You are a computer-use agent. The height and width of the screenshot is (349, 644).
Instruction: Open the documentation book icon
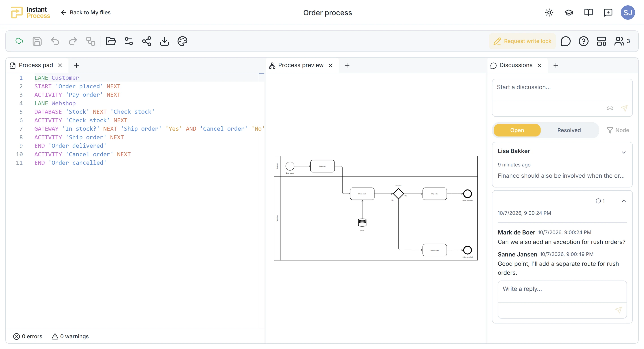[589, 13]
